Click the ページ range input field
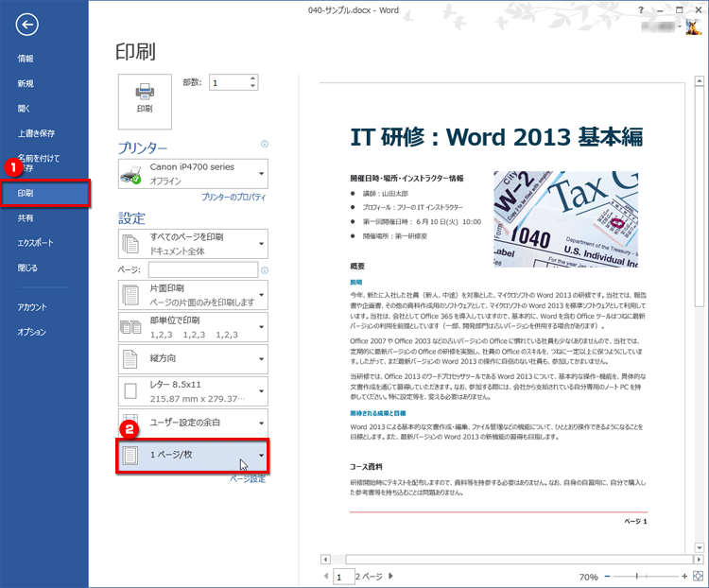709x588 pixels. click(203, 270)
